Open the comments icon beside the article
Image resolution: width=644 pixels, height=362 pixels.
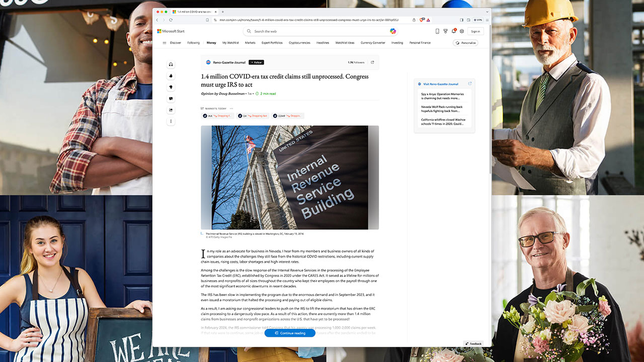[x=171, y=99]
